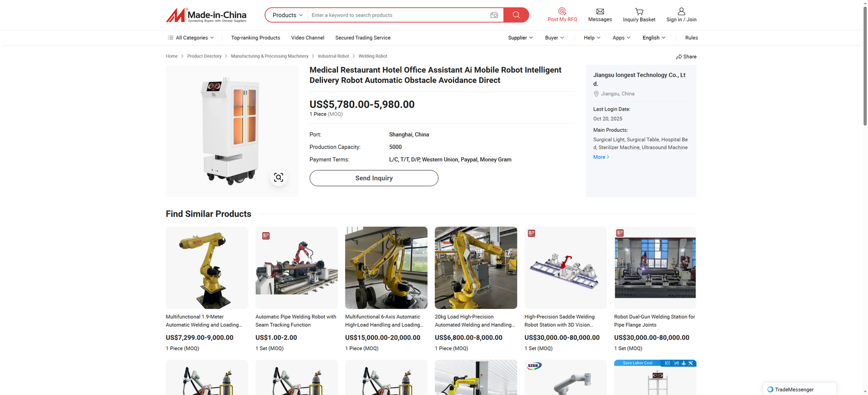Type in the keyword search field
Viewport: 868px width, 395px height.
point(399,15)
